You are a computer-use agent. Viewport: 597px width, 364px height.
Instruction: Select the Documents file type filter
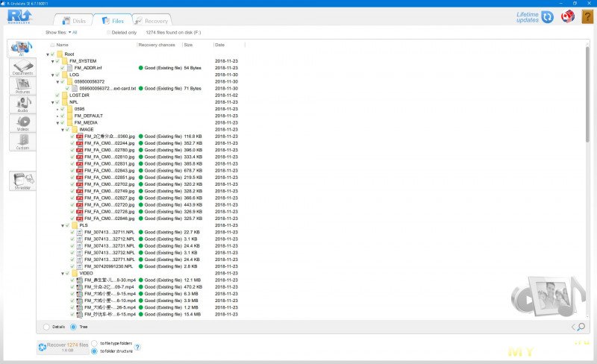22,69
